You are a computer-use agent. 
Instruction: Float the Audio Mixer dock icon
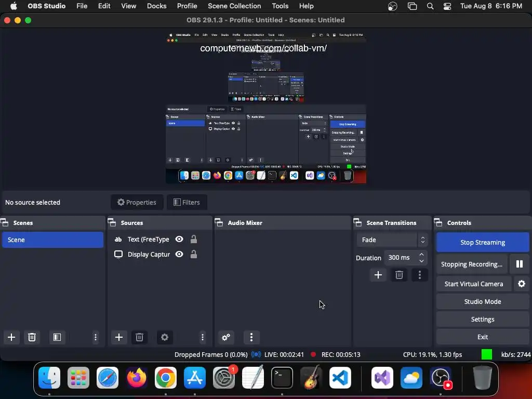click(x=219, y=222)
